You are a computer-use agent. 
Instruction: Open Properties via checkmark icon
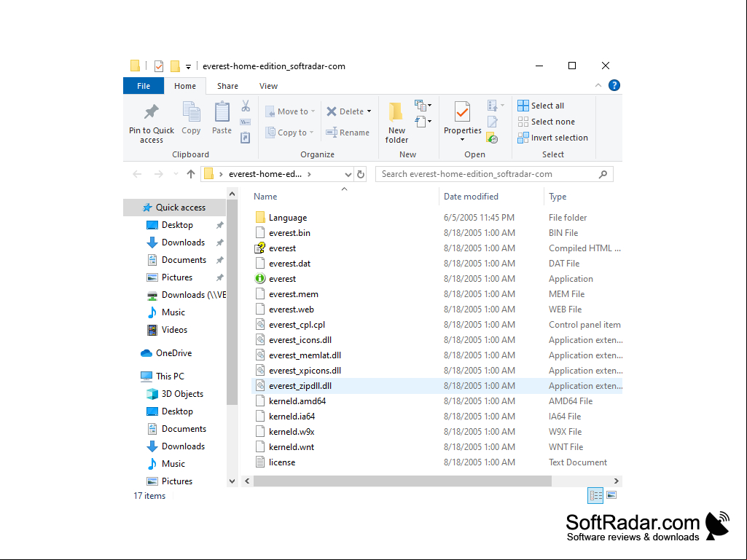coord(462,112)
